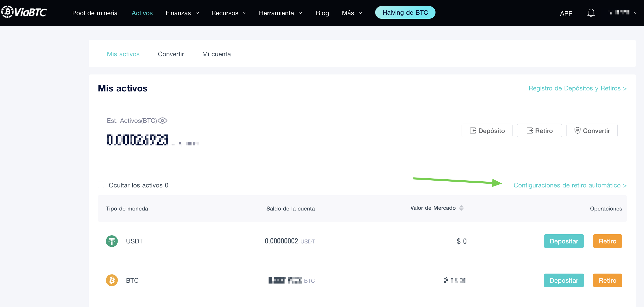Switch to Mi cuenta tab
The width and height of the screenshot is (644, 307).
216,54
